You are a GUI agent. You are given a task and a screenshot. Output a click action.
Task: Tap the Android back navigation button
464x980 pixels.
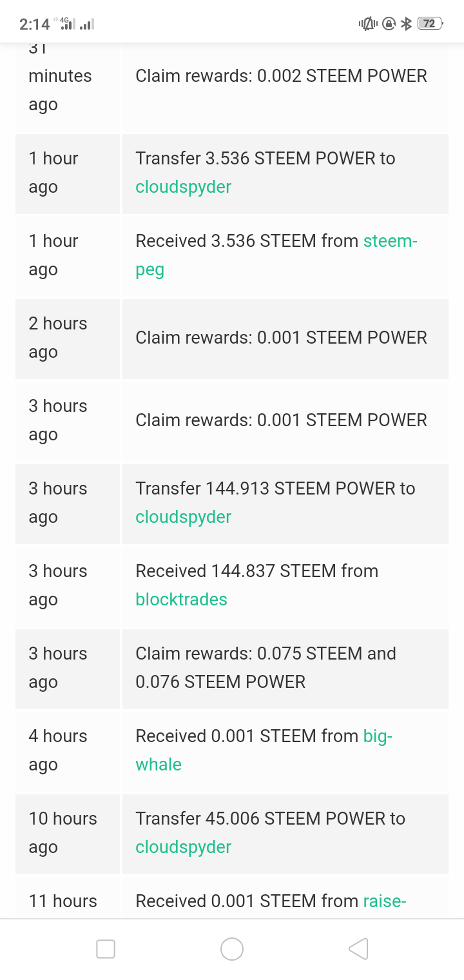coord(358,948)
